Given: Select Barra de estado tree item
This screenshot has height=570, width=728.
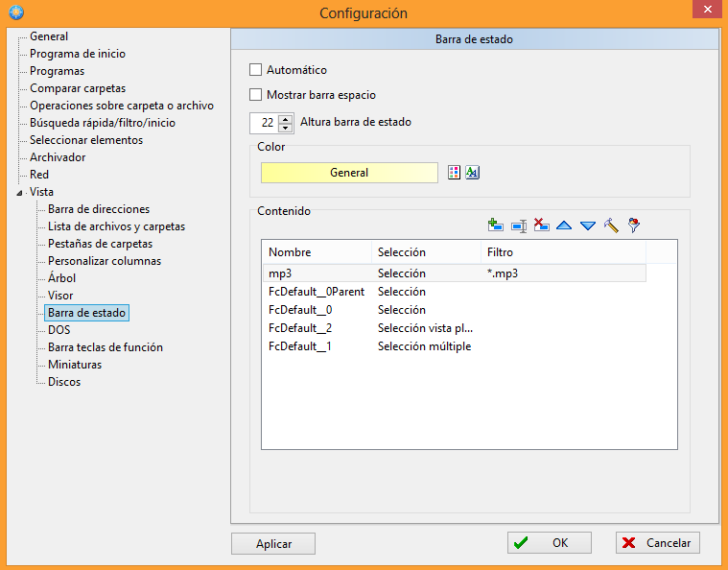Looking at the screenshot, I should point(87,313).
